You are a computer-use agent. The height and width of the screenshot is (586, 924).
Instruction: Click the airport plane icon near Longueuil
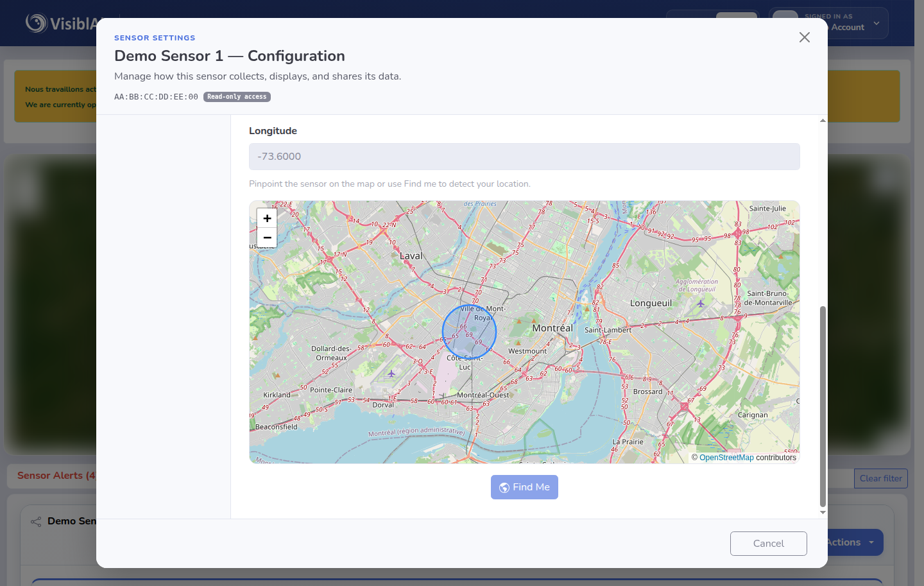tap(701, 304)
